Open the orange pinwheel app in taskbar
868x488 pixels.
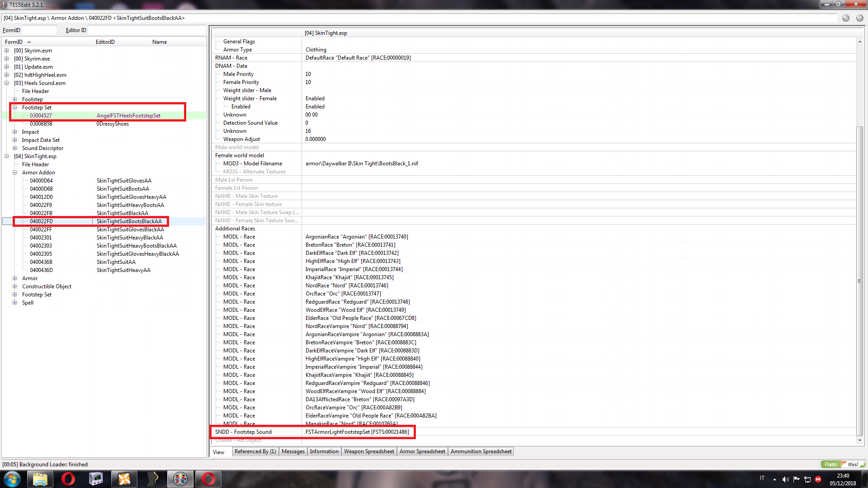click(124, 479)
